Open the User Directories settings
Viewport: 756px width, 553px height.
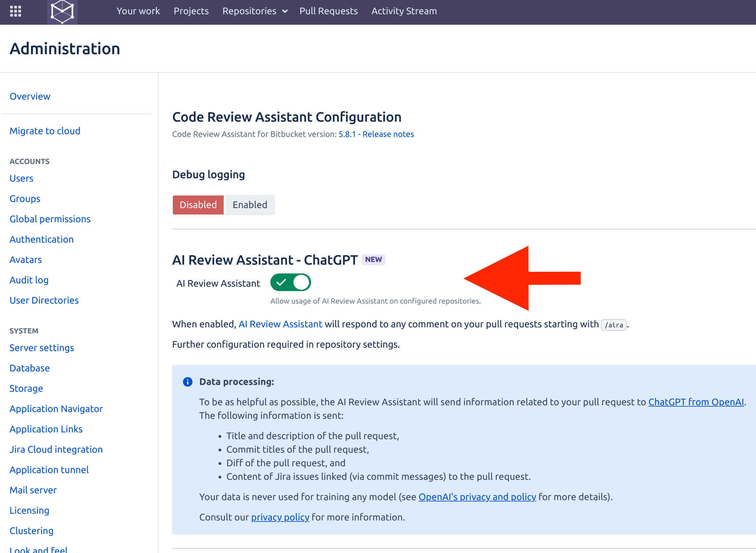[44, 300]
